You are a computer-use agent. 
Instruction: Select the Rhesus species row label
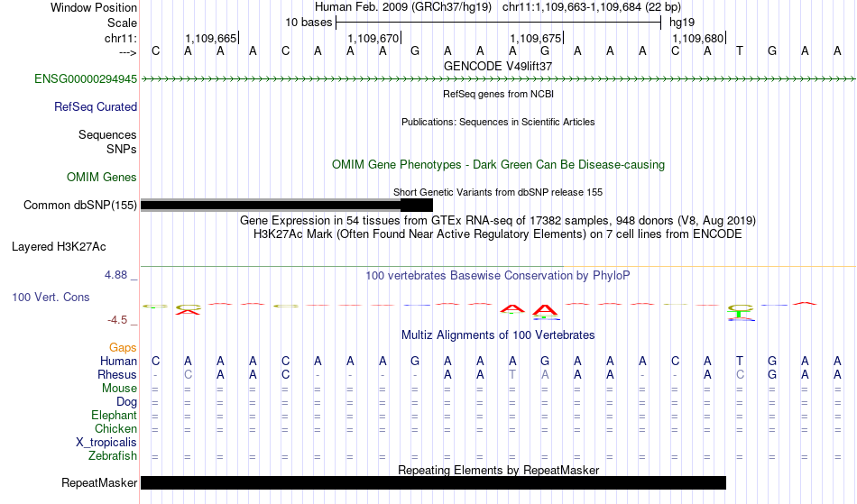[117, 374]
